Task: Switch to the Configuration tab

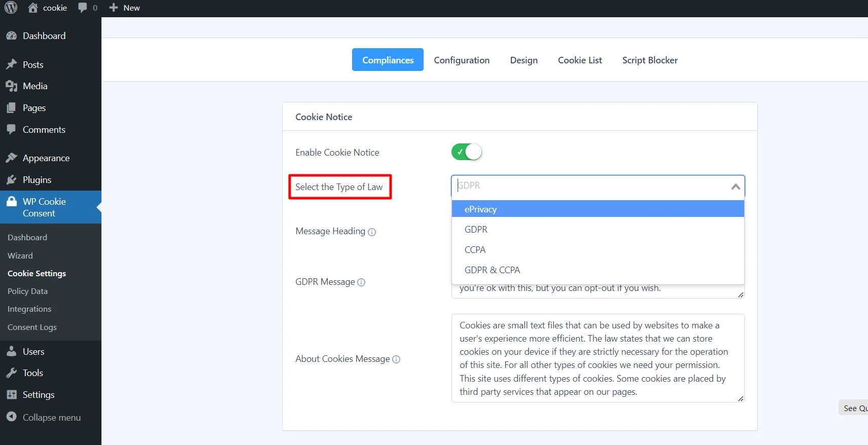Action: tap(461, 60)
